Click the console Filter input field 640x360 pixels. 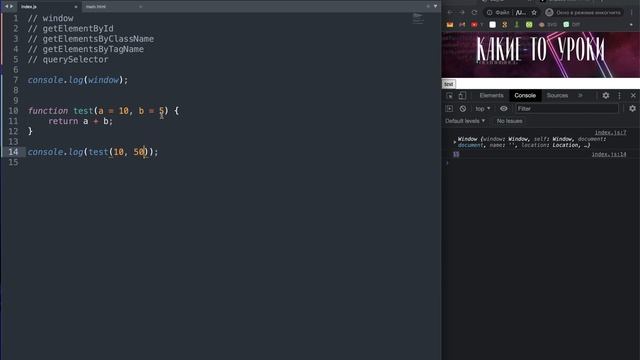567,109
